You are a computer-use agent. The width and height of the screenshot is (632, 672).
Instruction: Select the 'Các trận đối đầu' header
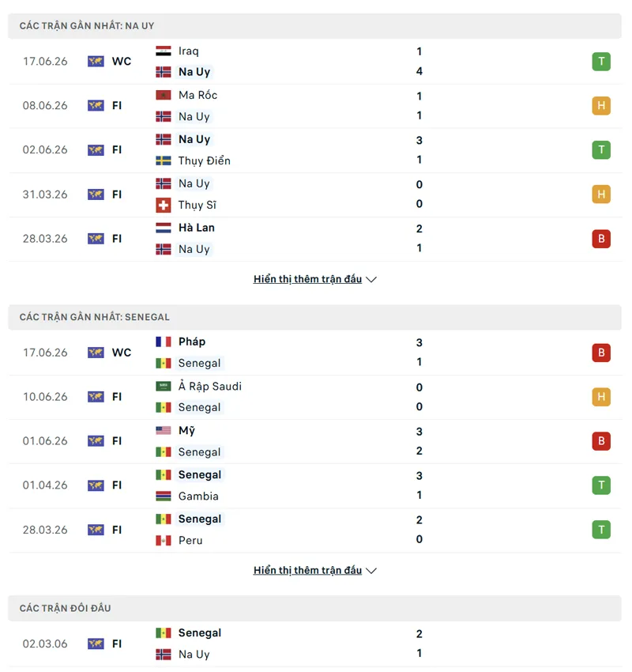pyautogui.click(x=314, y=608)
